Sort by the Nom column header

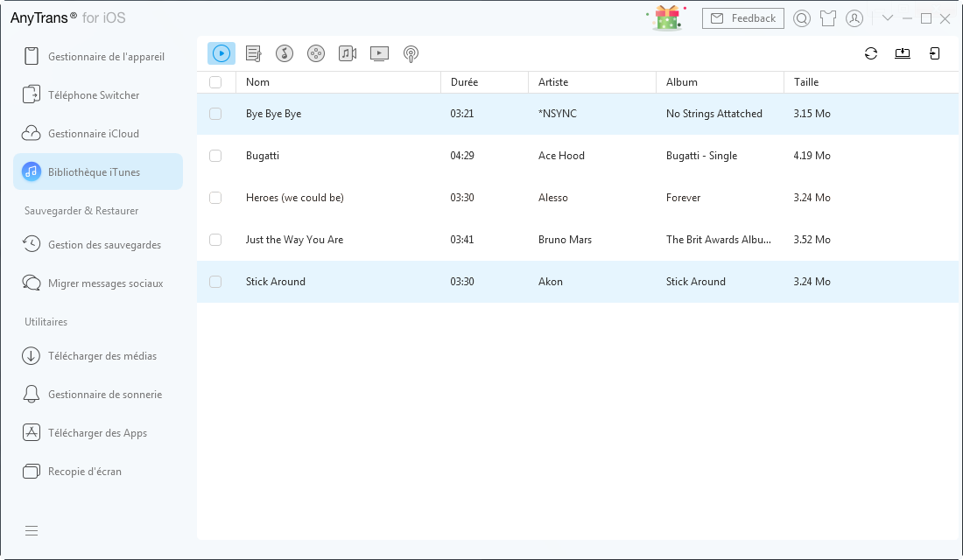click(339, 82)
